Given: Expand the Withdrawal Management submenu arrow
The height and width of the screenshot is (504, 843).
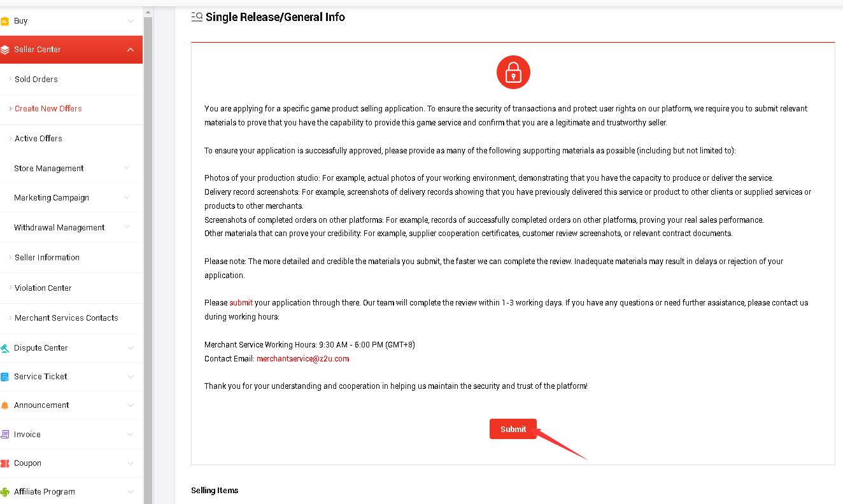Looking at the screenshot, I should [x=127, y=227].
